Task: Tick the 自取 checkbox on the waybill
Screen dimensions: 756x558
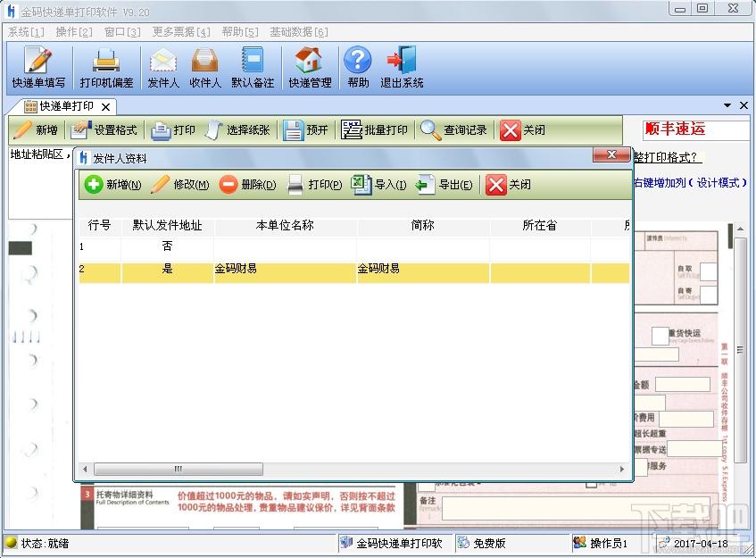Action: point(708,272)
